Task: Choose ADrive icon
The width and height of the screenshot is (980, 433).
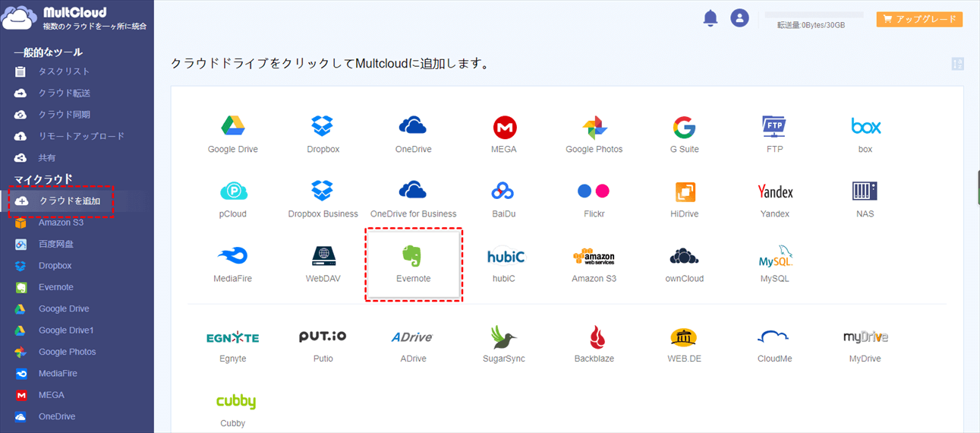Action: tap(413, 345)
